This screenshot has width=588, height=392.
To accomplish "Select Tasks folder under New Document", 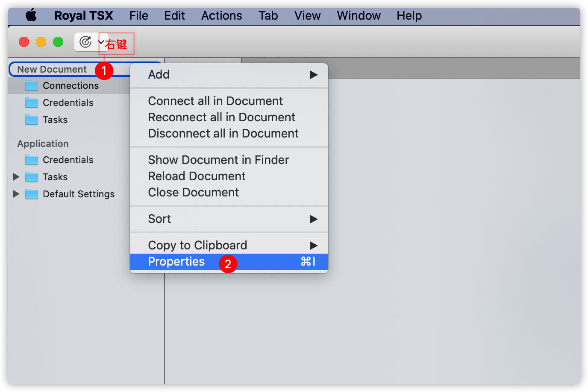I will 55,120.
